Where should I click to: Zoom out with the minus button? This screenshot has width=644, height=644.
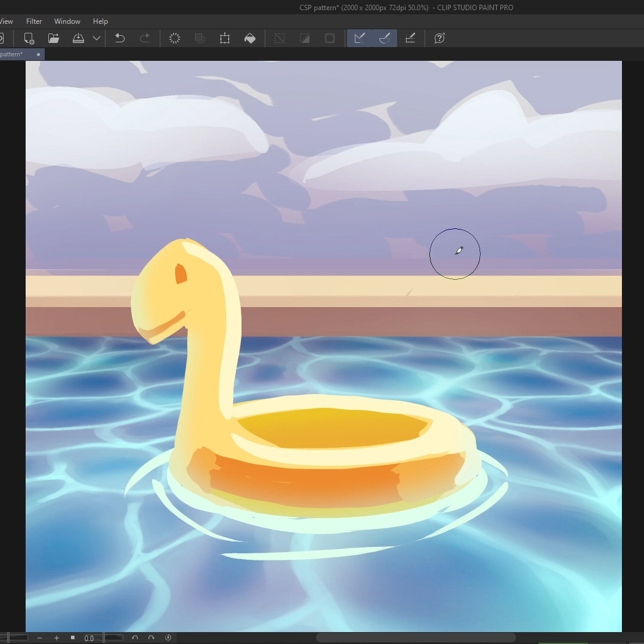point(39,638)
